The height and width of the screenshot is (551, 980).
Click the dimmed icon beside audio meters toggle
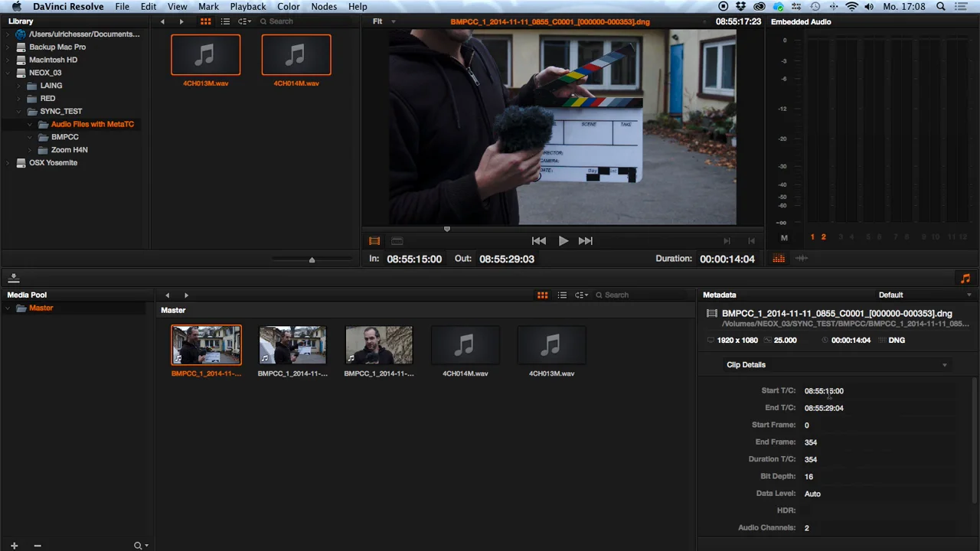(802, 259)
